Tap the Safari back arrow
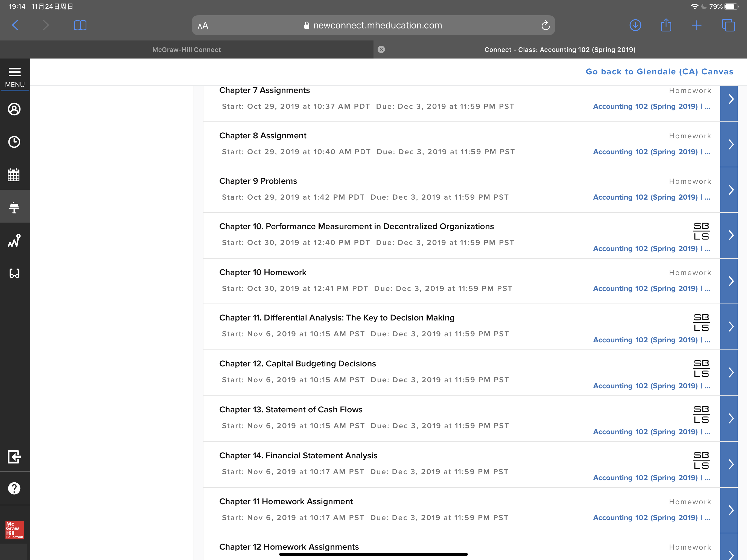This screenshot has width=747, height=560. [15, 25]
